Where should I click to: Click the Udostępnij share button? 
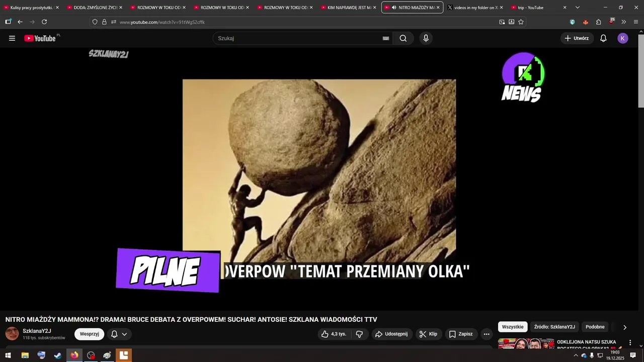(x=392, y=334)
